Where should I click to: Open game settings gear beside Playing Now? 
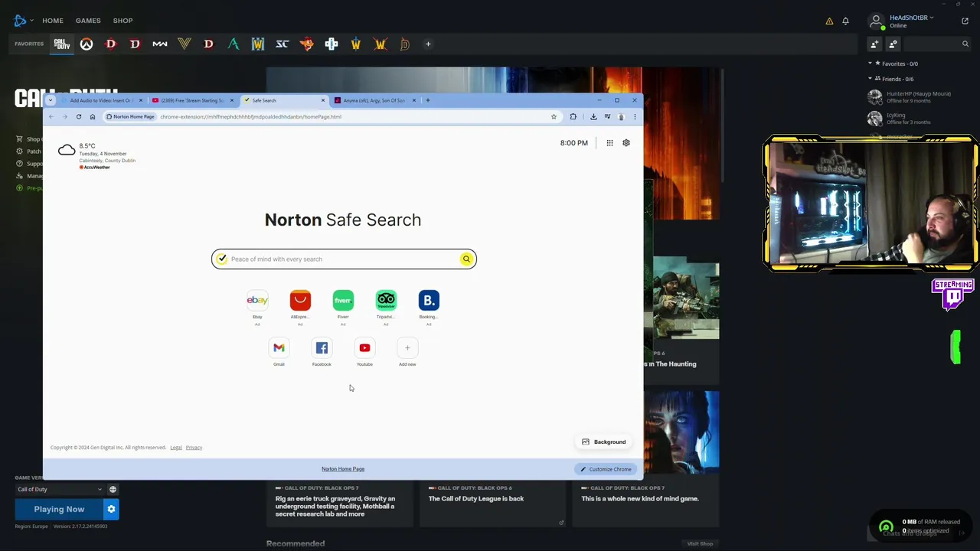coord(111,509)
